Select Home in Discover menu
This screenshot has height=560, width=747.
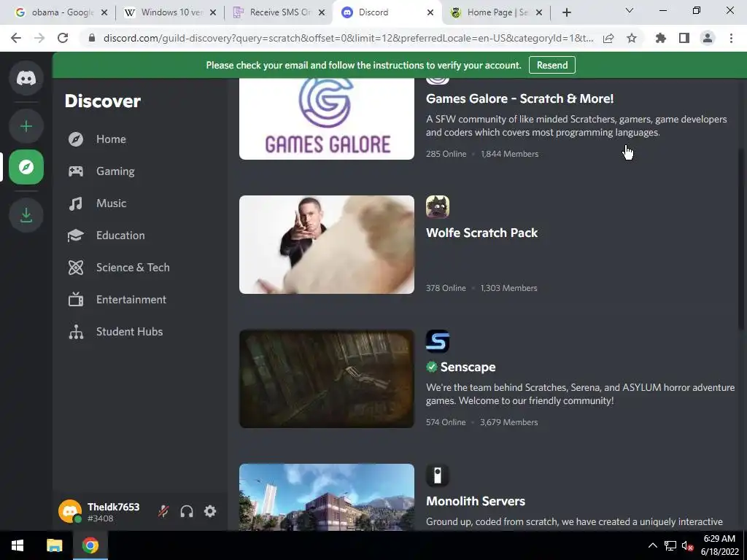140,139
